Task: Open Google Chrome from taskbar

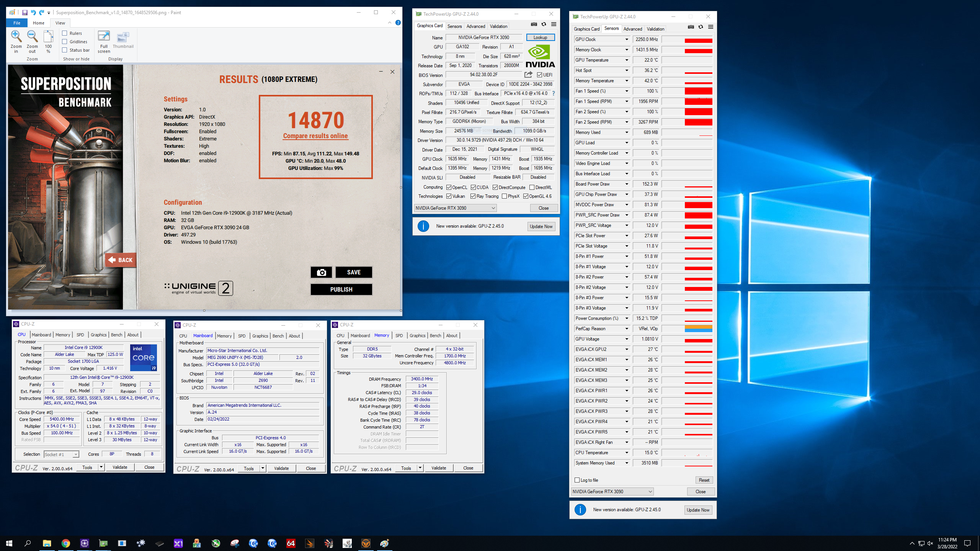Action: point(66,543)
